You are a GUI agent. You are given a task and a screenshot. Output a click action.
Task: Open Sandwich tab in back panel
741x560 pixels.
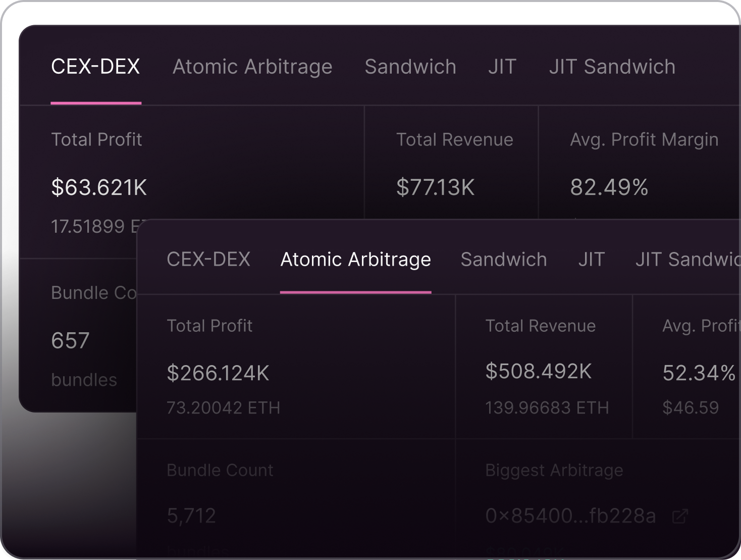[410, 67]
